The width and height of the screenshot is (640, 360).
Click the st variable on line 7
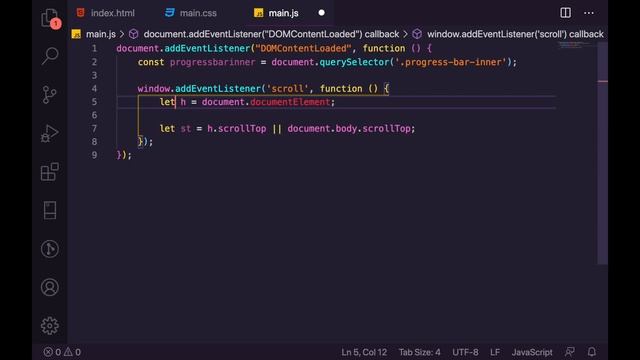(x=186, y=129)
